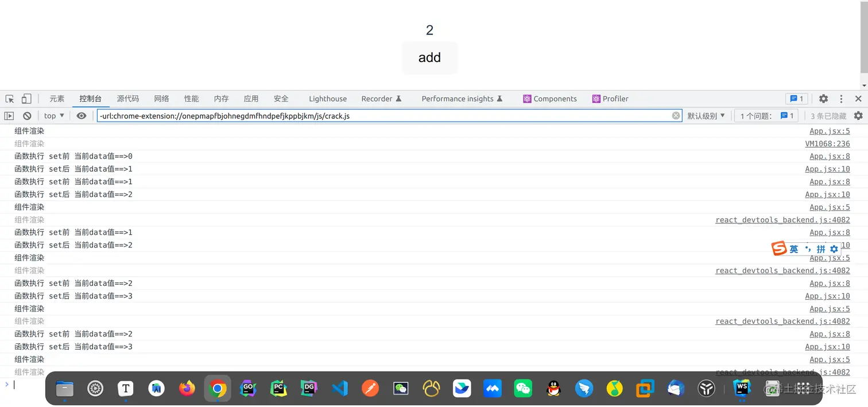Viewport: 868px width, 407px height.
Task: Open the VM1068:236 source link
Action: 827,144
